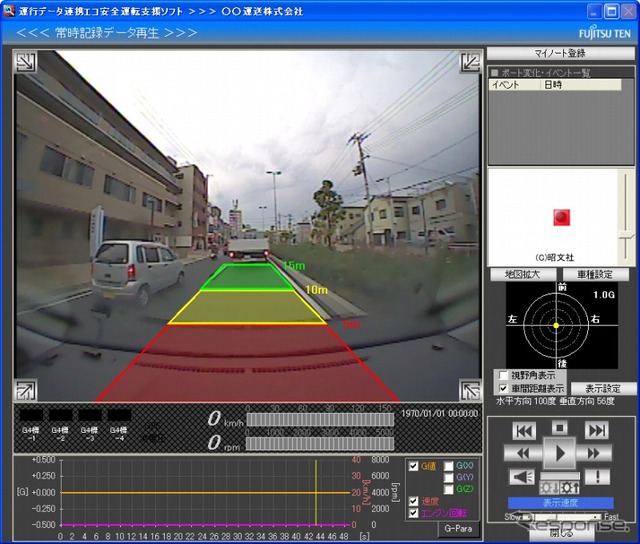
Task: Click the map zoom vertical slider handle
Action: tap(626, 235)
